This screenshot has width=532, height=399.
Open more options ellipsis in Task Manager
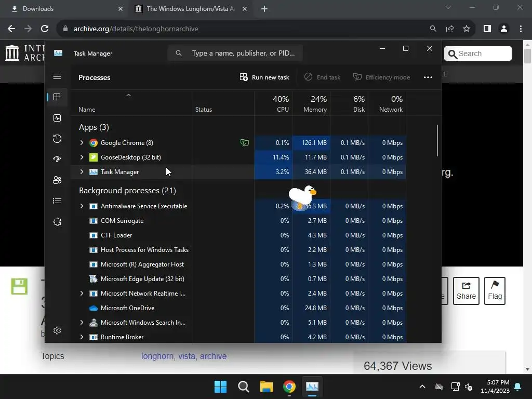[428, 77]
